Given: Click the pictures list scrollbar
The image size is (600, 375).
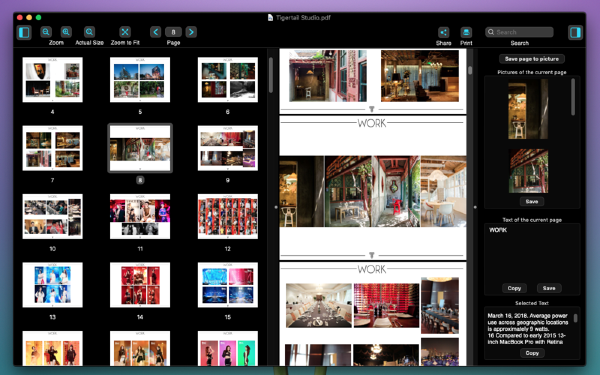Looking at the screenshot, I should coord(573,97).
